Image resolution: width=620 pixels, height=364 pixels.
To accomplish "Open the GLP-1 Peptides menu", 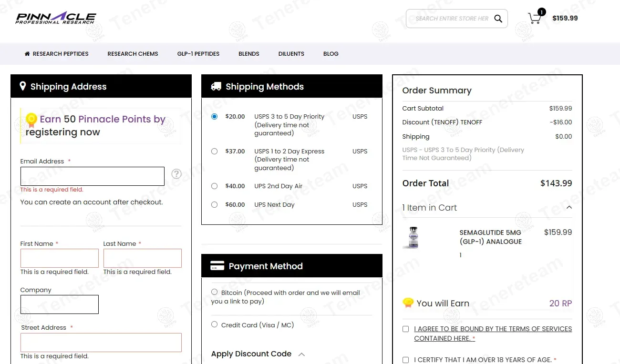I will point(198,54).
